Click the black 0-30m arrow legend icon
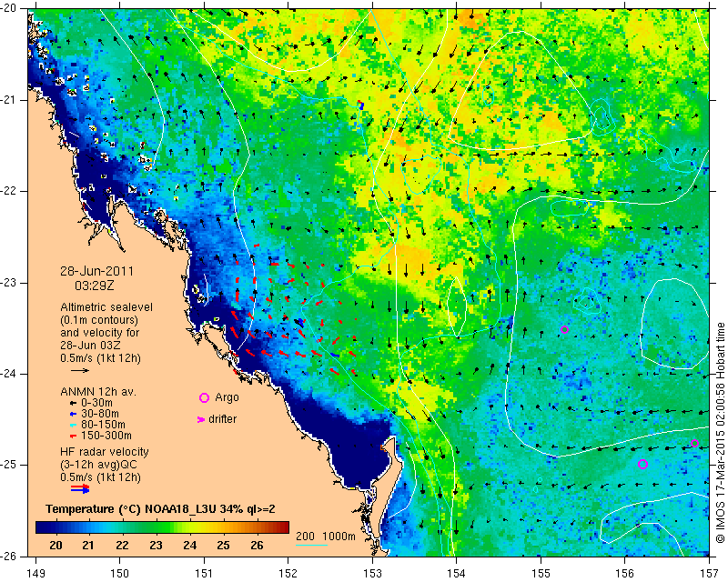728x582 pixels. (73, 404)
